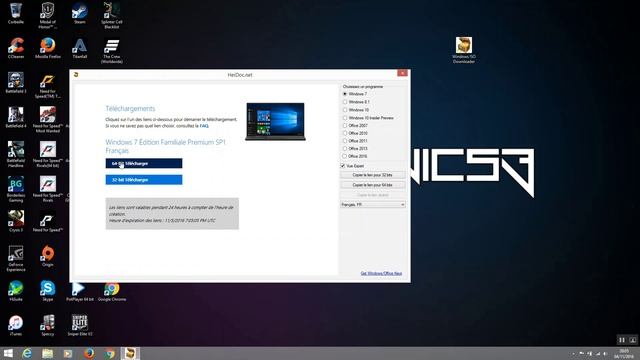
Task: Open the Mozilla Firefox desktop shortcut
Action: pos(48,48)
